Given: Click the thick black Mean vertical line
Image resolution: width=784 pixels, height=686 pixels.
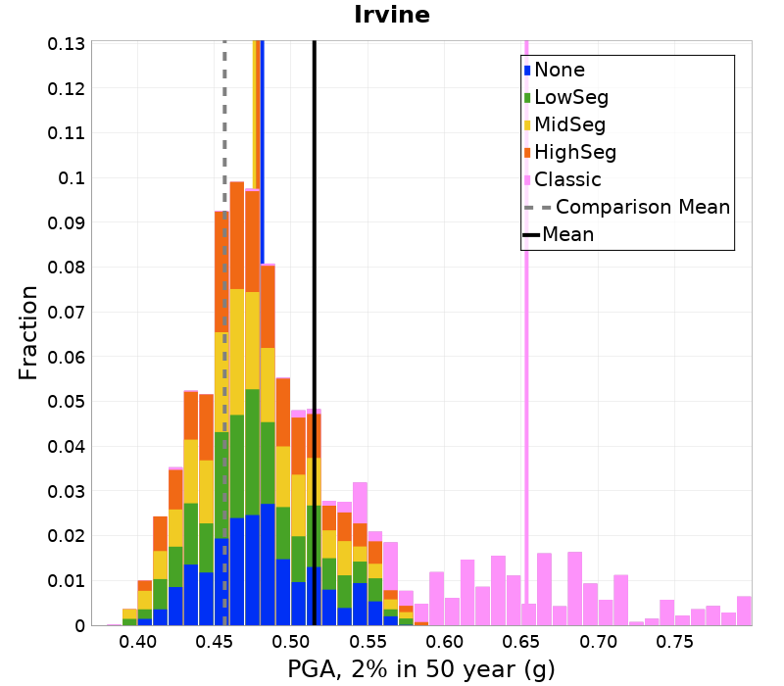Looking at the screenshot, I should (x=315, y=333).
